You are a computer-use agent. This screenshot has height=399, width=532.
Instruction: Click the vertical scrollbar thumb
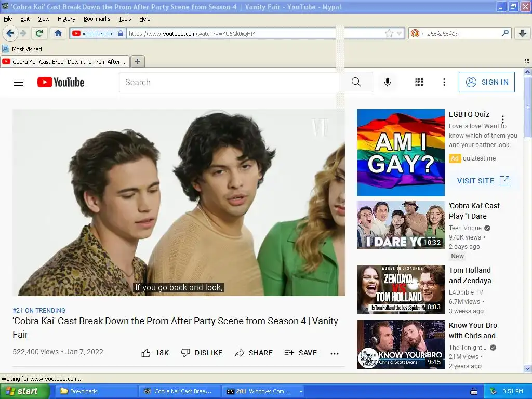[527, 107]
